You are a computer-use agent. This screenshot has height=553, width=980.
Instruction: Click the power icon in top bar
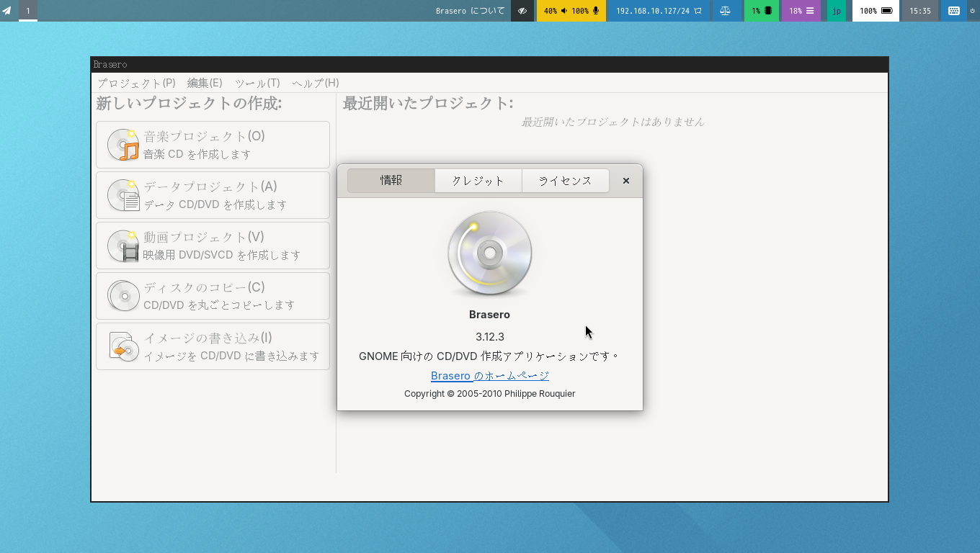click(973, 11)
